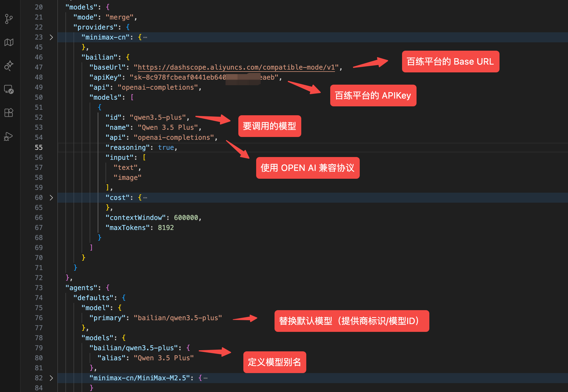Viewport: 568px width, 392px height.
Task: Click line number 55 to select that line
Action: point(39,147)
